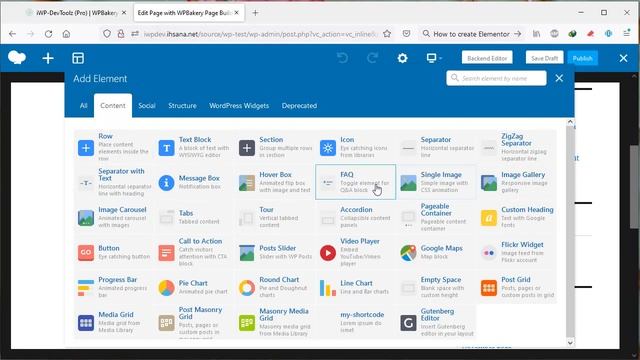The height and width of the screenshot is (360, 640).
Task: Open the page settings gear
Action: [x=402, y=58]
